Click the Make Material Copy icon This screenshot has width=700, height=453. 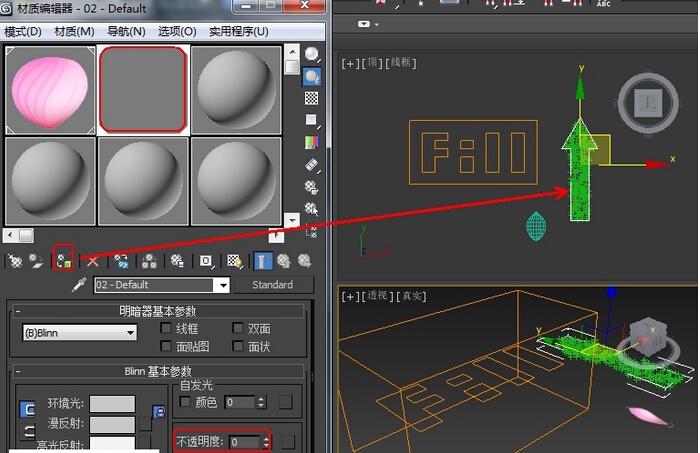pyautogui.click(x=121, y=261)
